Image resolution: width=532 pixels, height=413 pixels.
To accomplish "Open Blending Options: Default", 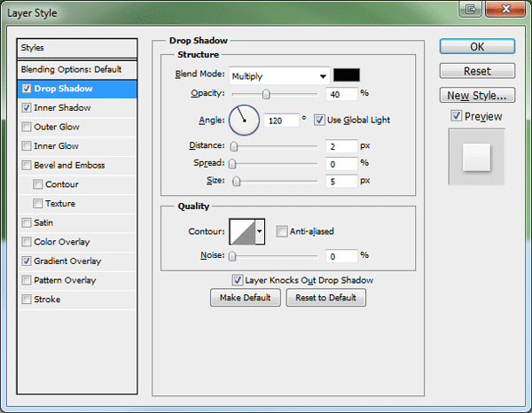I will coord(77,69).
